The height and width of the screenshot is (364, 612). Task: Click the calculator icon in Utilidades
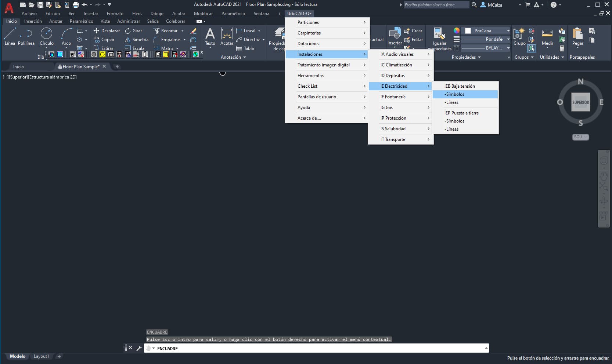[x=562, y=48]
